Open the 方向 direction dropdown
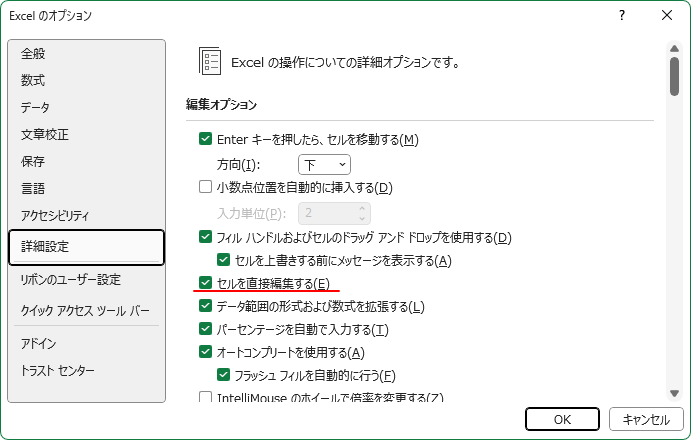Screen dimensions: 691x440 [x=324, y=164]
